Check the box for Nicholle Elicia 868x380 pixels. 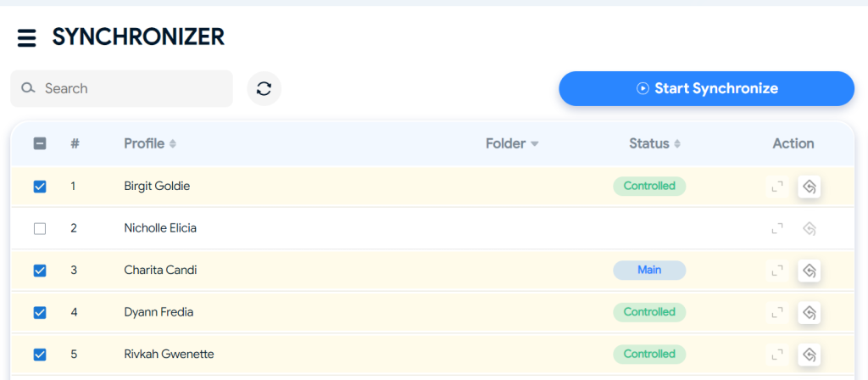[x=40, y=228]
